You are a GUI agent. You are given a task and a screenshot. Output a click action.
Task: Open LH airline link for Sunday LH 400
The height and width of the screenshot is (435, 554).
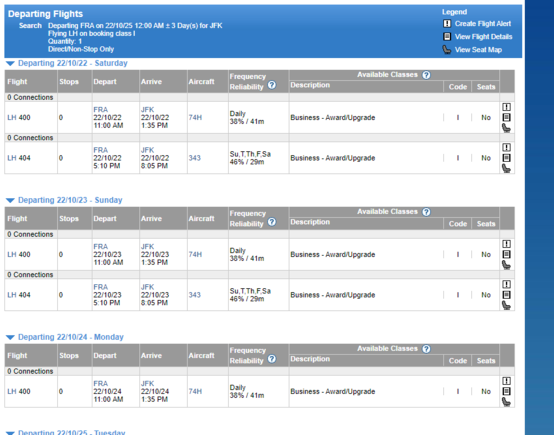(12, 254)
